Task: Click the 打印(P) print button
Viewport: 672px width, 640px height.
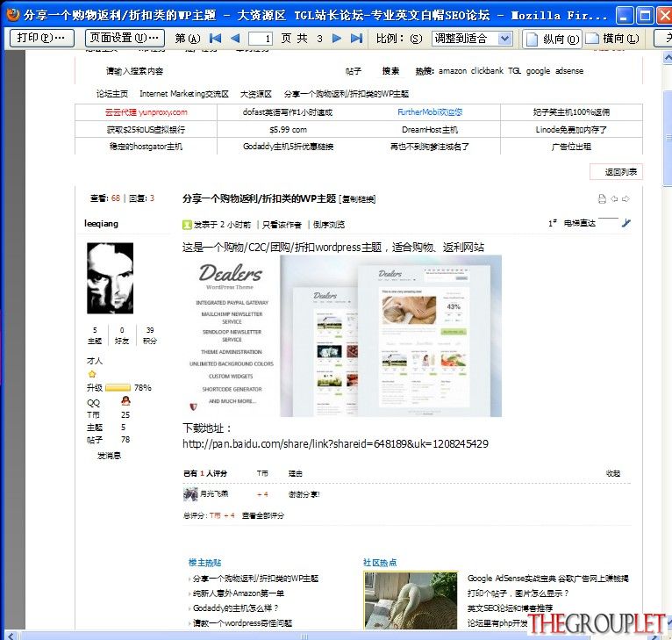Action: click(41, 38)
